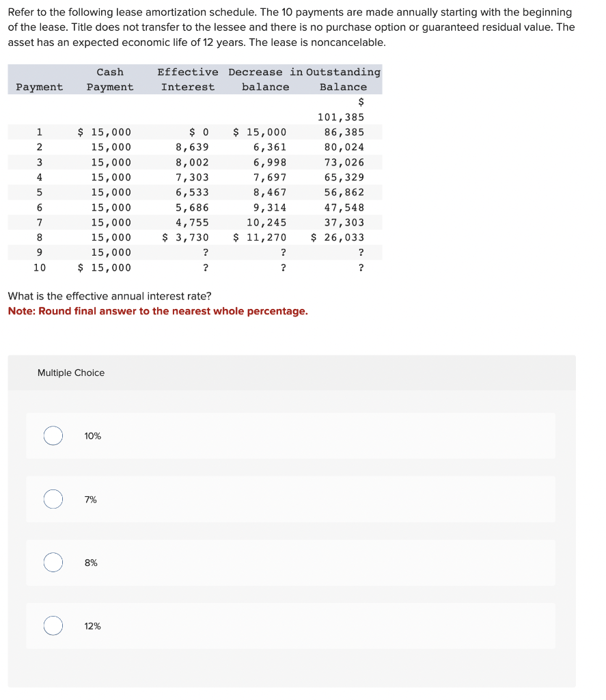Click the Multiple Choice heading

click(x=71, y=373)
